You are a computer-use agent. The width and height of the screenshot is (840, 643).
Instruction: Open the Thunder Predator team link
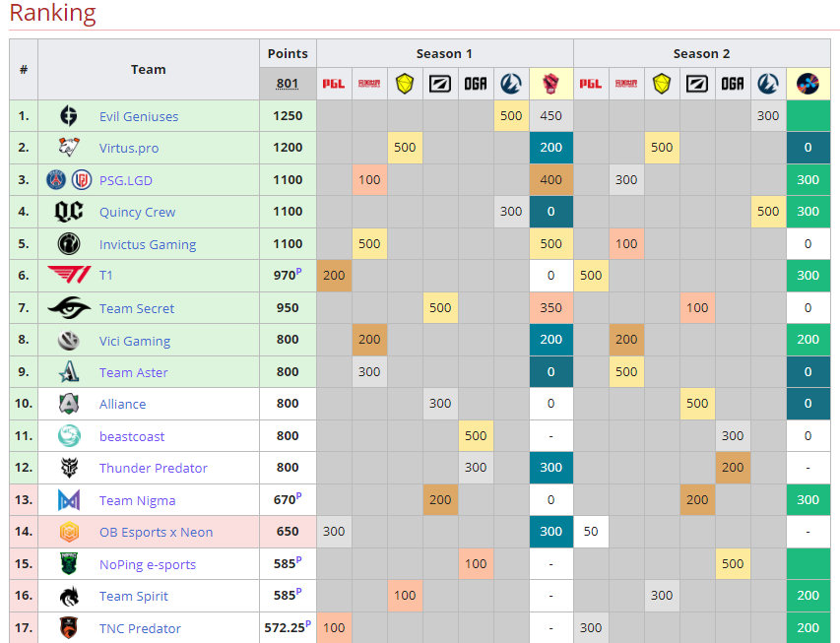point(154,469)
